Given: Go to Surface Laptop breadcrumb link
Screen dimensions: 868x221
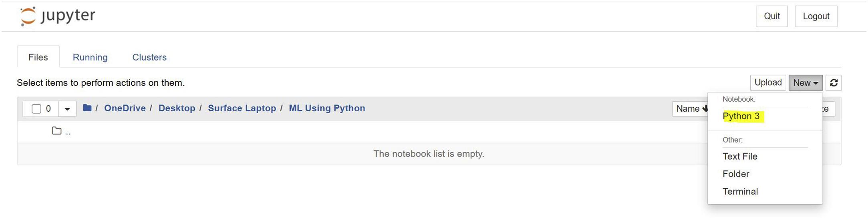Looking at the screenshot, I should [x=242, y=108].
